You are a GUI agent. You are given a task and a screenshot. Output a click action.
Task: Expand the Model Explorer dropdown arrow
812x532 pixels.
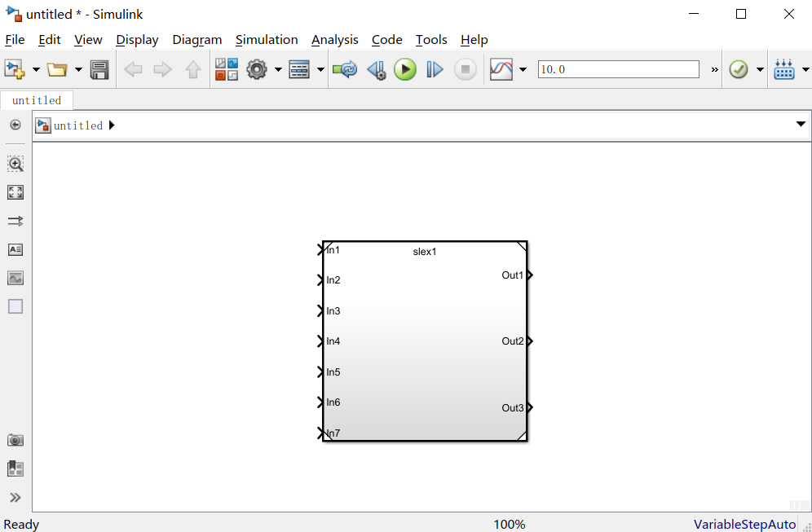(x=320, y=69)
